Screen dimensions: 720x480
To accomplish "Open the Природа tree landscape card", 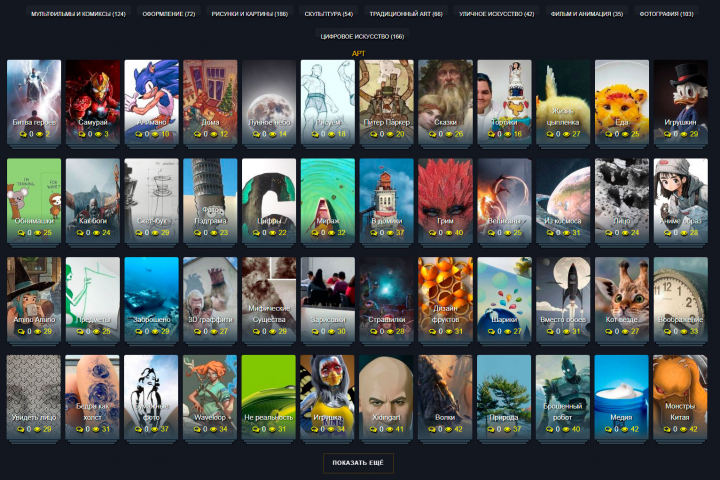I will pos(504,397).
